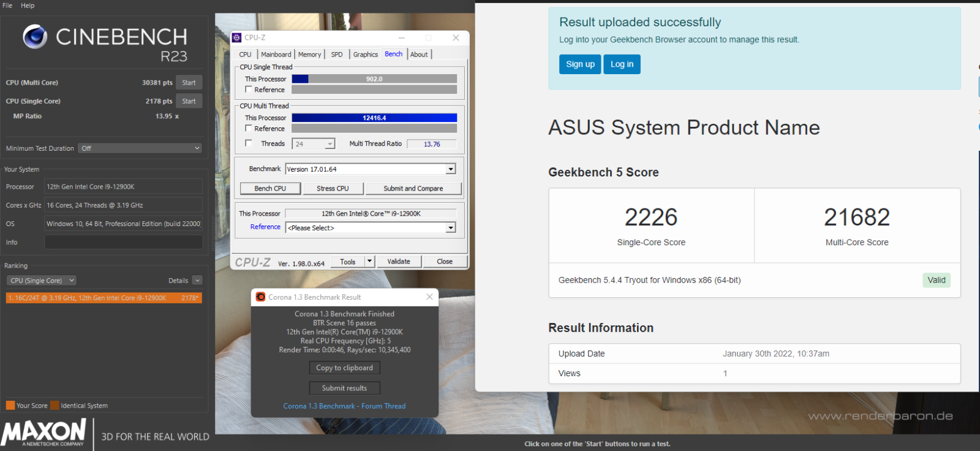This screenshot has height=451, width=980.
Task: Open the Threads count dropdown showing 24
Action: click(314, 144)
